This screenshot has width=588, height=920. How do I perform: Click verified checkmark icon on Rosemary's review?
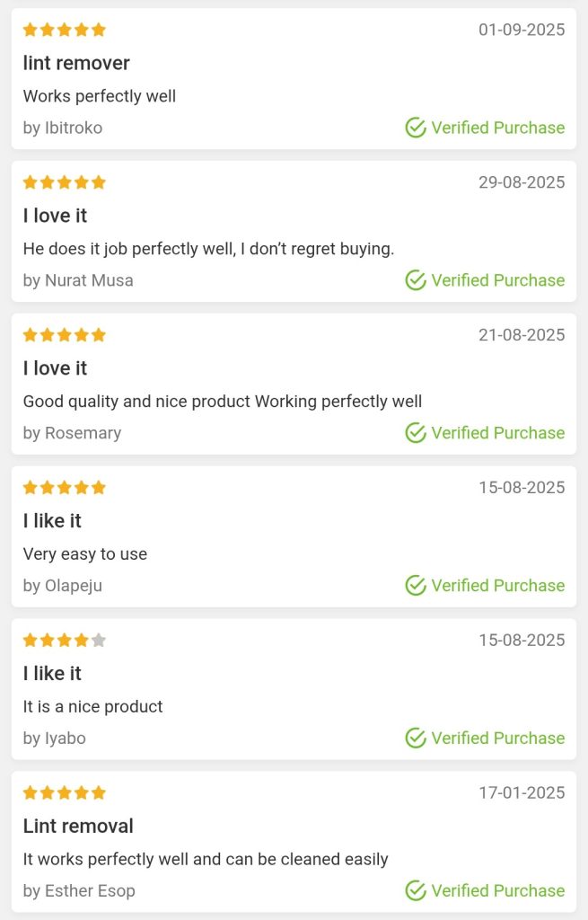(x=415, y=433)
